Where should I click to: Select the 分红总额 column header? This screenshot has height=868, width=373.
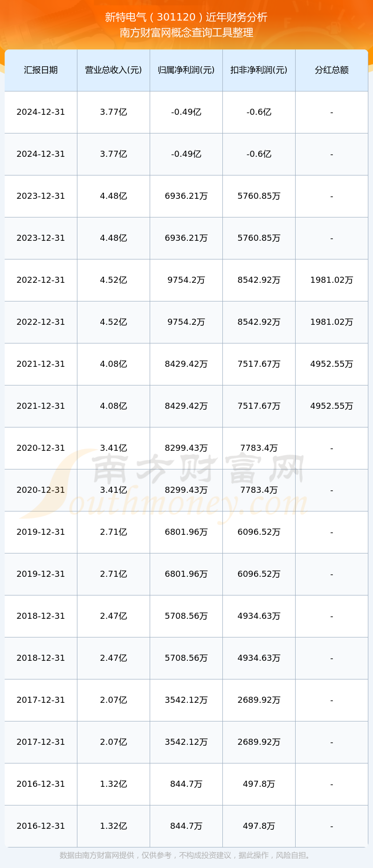point(332,70)
